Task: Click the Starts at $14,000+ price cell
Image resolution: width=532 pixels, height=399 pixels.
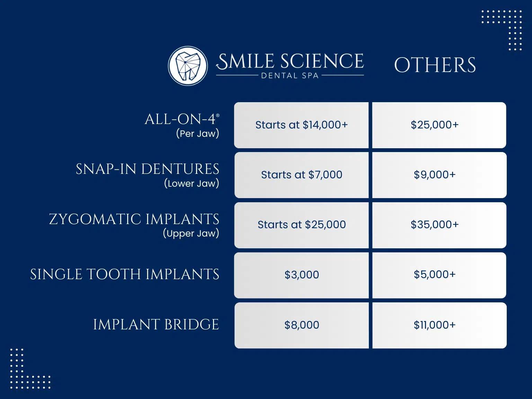Action: click(x=301, y=125)
